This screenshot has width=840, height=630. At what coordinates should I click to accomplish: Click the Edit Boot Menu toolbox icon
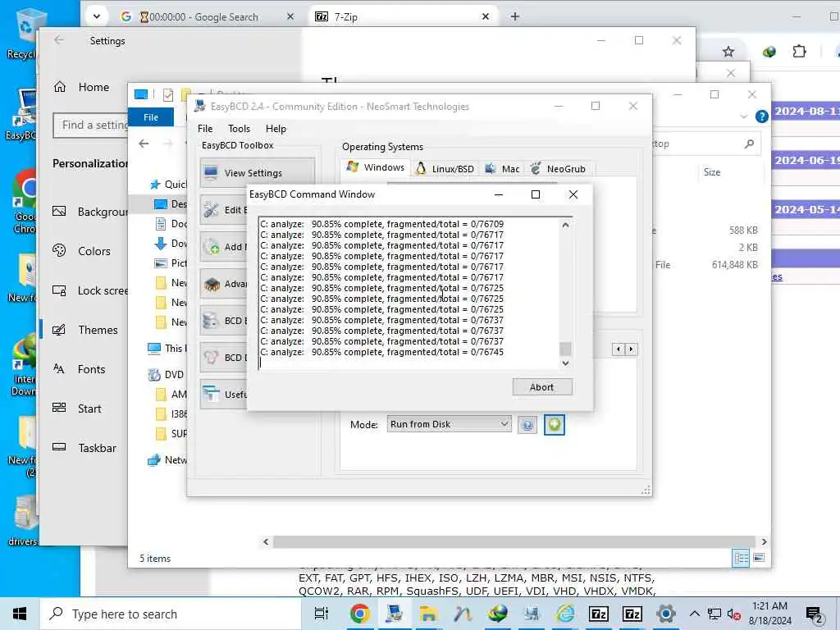[x=211, y=209]
